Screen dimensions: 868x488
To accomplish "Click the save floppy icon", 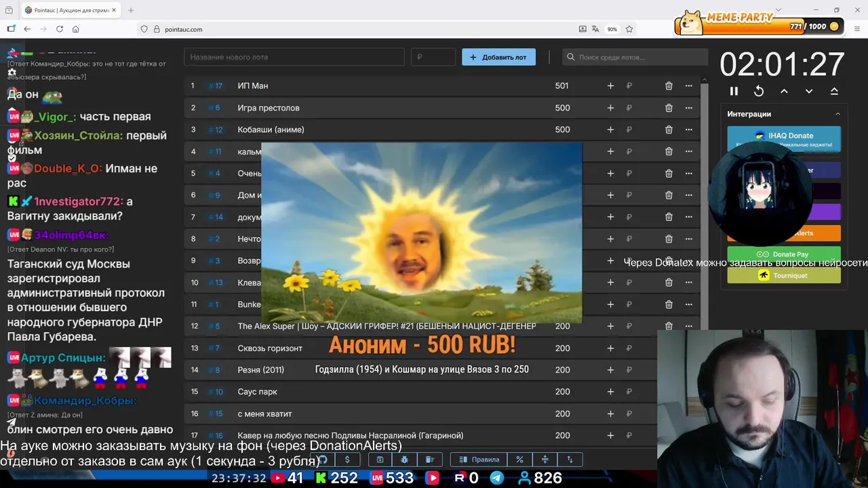I will pyautogui.click(x=380, y=460).
